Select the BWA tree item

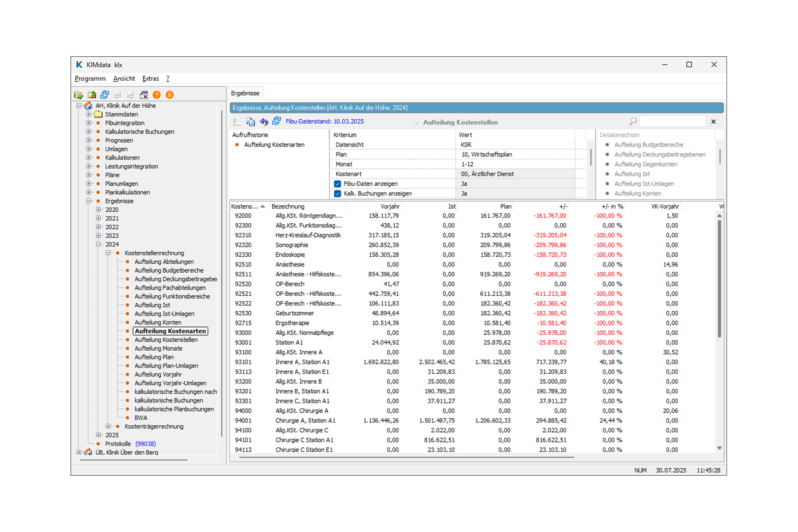[x=141, y=418]
